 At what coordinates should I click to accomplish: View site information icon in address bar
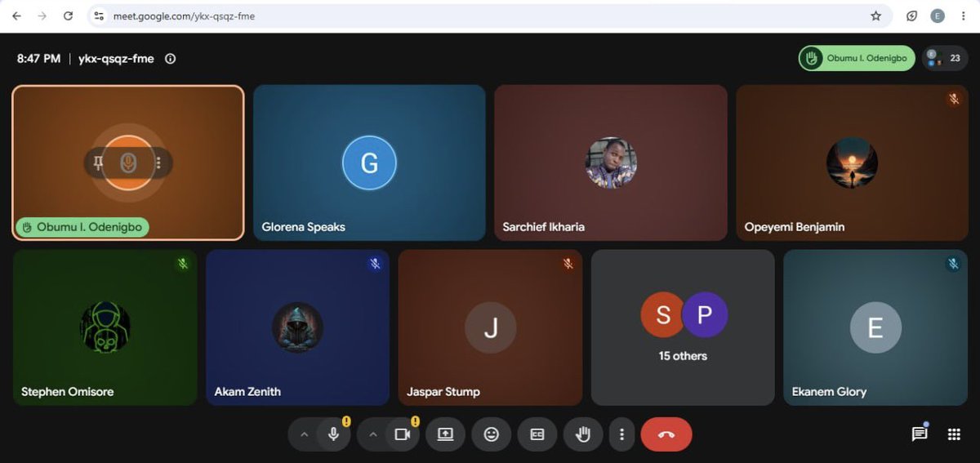(x=99, y=16)
